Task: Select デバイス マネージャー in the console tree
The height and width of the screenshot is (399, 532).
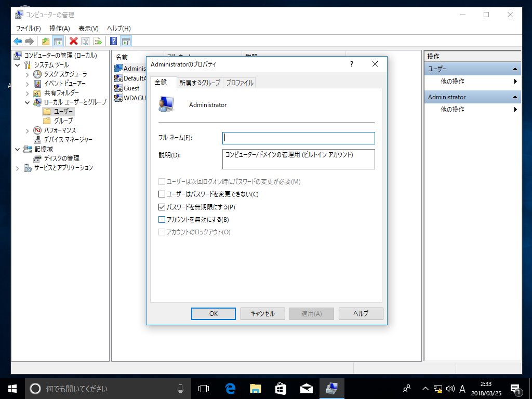Action: [68, 139]
